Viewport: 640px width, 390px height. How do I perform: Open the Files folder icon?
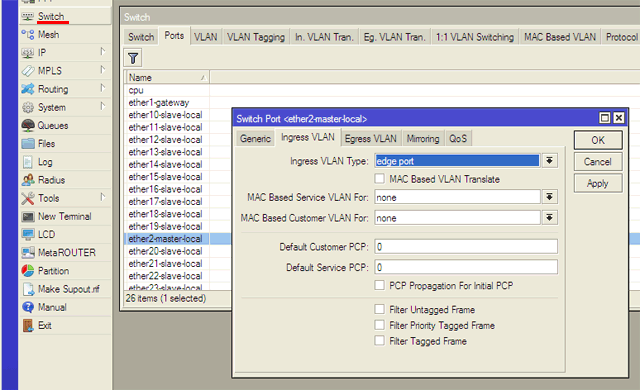[28, 144]
